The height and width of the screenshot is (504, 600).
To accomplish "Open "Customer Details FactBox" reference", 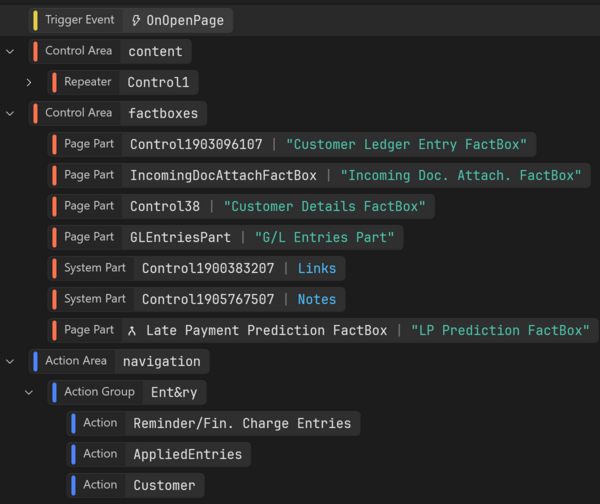I will tap(324, 207).
